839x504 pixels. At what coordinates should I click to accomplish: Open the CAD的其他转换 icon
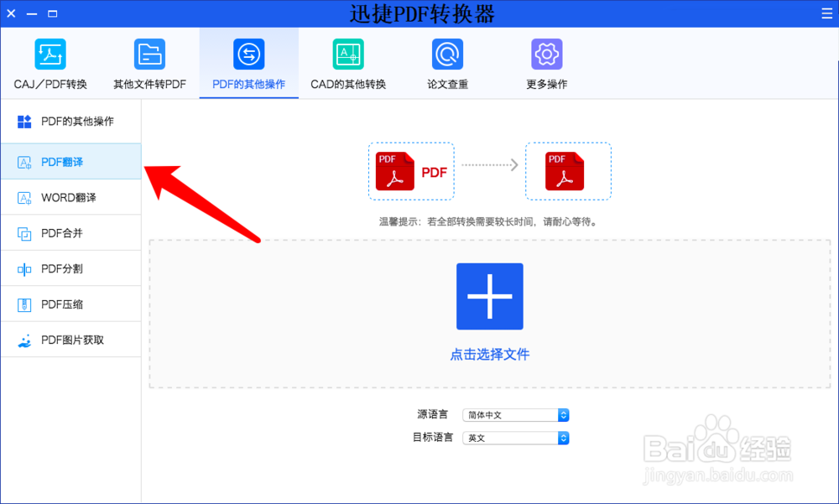[x=348, y=54]
